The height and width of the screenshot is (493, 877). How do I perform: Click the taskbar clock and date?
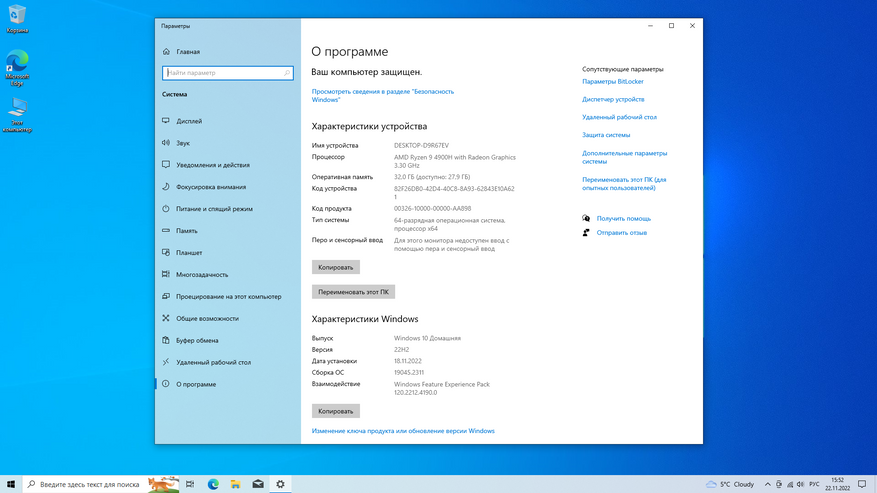click(837, 484)
